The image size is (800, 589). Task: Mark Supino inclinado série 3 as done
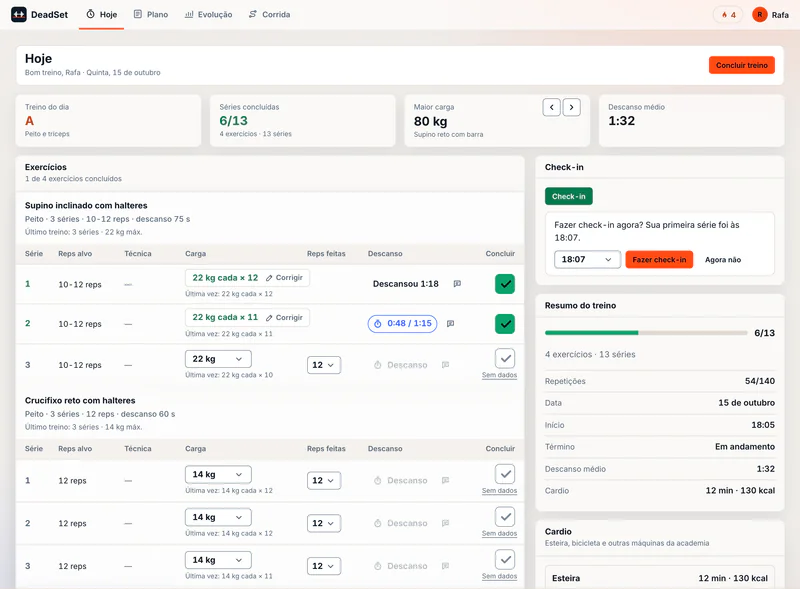505,358
